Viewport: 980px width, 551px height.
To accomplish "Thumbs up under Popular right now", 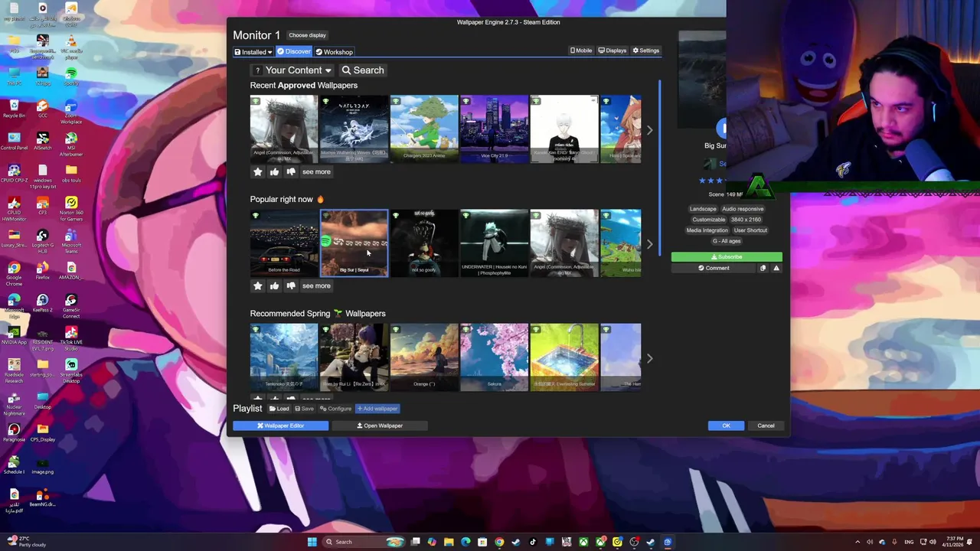I will click(x=274, y=286).
